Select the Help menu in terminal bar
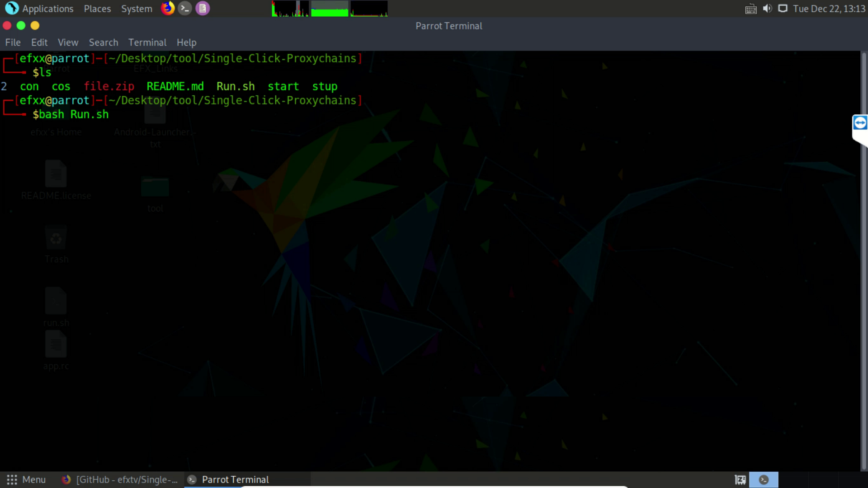The height and width of the screenshot is (488, 868). click(x=186, y=42)
